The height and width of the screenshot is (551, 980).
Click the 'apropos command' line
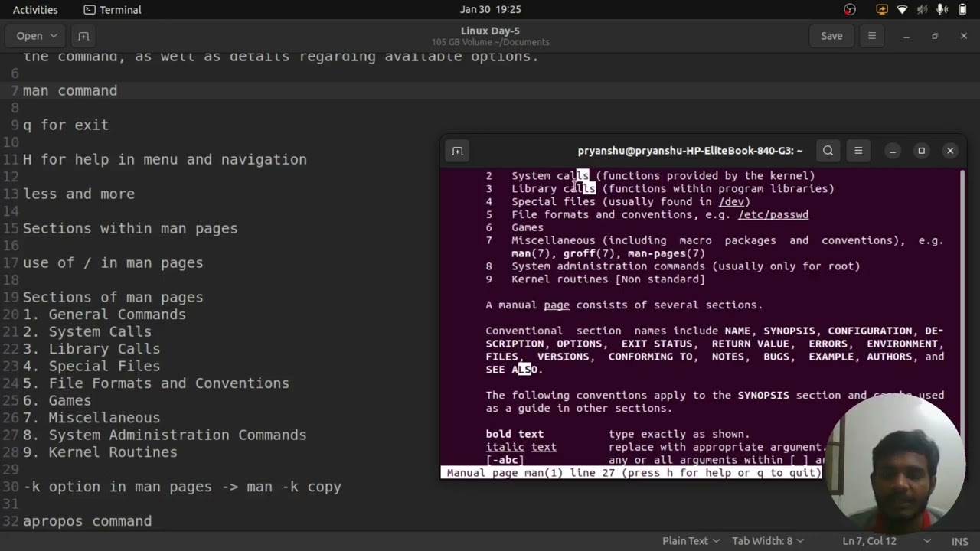[87, 521]
